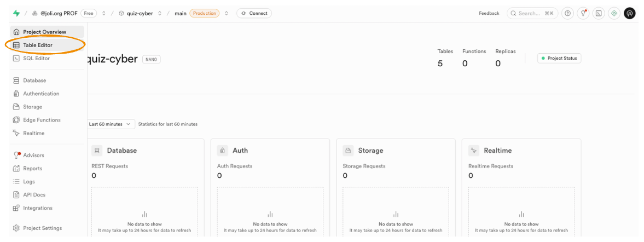This screenshot has height=242, width=644.
Task: Open the inline SQL editor terminal icon
Action: click(599, 13)
